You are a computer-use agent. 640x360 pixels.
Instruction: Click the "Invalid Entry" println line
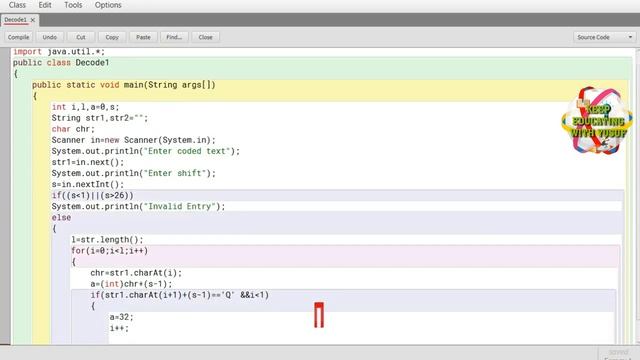point(138,206)
